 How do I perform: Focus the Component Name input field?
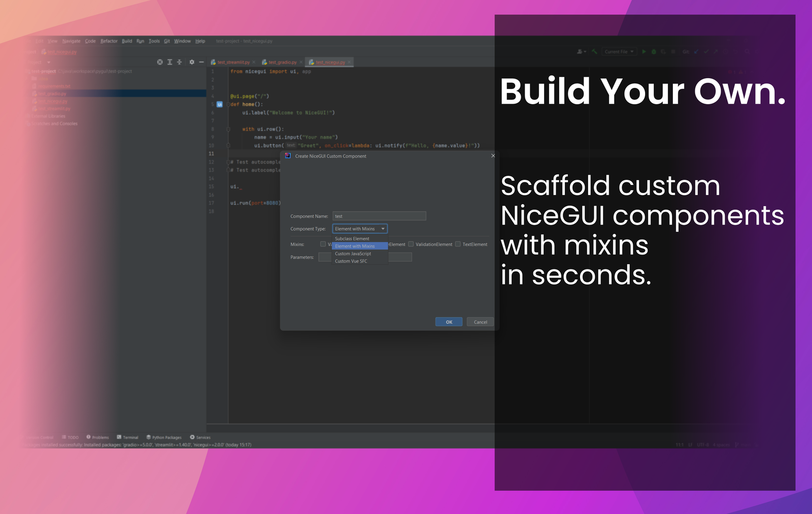coord(379,216)
